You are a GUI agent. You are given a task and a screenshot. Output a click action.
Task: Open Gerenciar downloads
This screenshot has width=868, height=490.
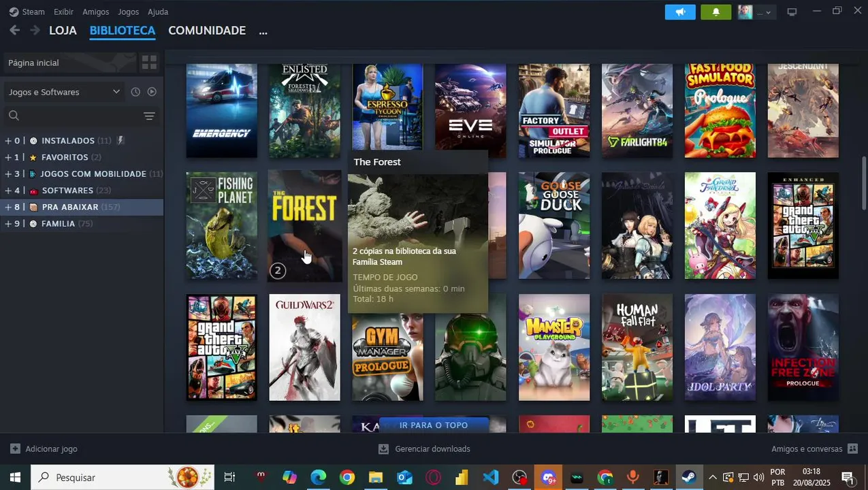[424, 449]
